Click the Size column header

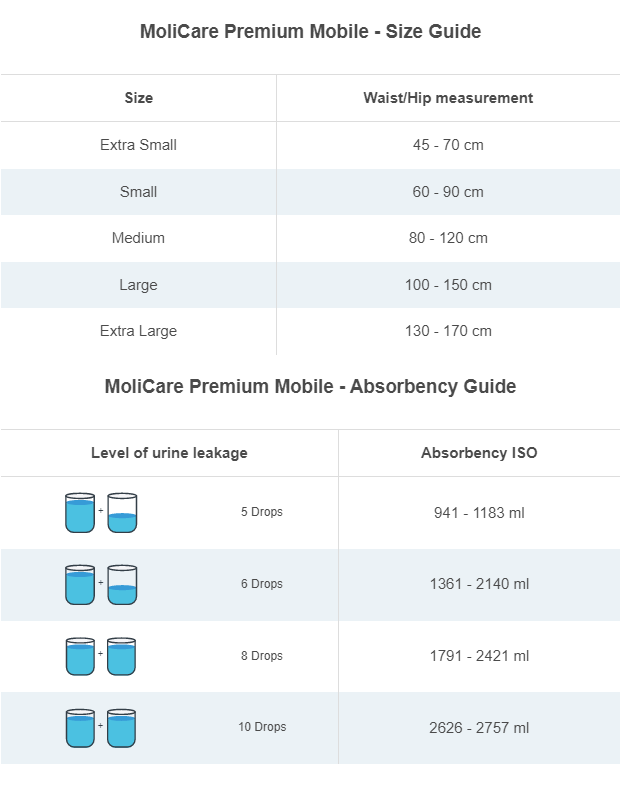pyautogui.click(x=138, y=98)
